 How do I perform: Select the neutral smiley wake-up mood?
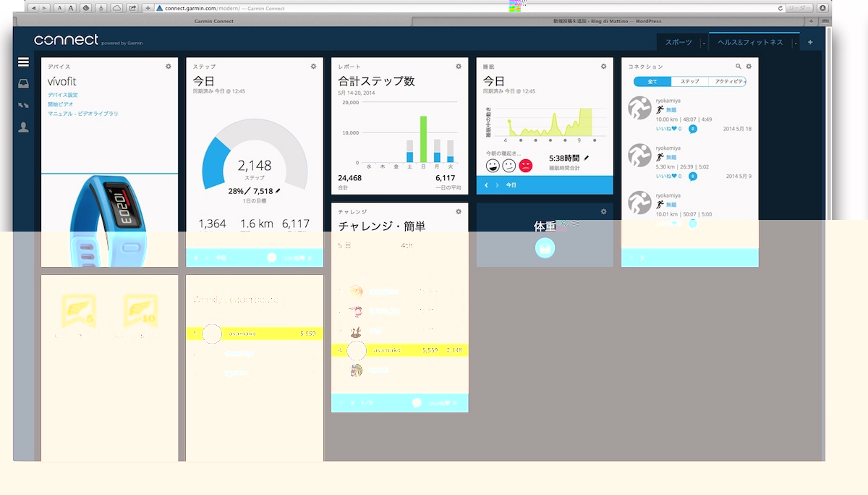[509, 166]
